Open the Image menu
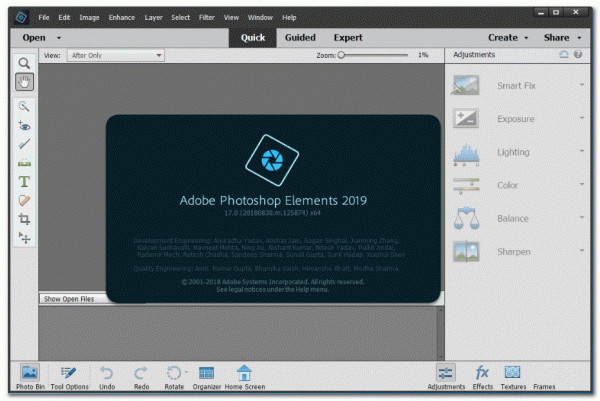600x401 pixels. coord(89,18)
